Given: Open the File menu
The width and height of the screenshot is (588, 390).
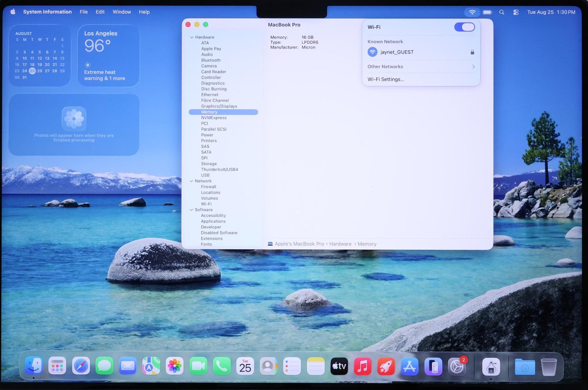Looking at the screenshot, I should 84,12.
